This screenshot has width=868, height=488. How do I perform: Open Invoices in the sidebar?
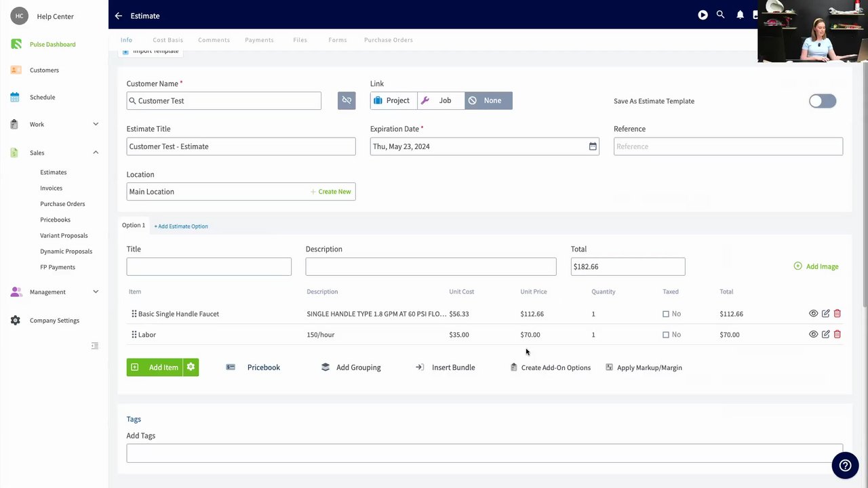pyautogui.click(x=52, y=188)
